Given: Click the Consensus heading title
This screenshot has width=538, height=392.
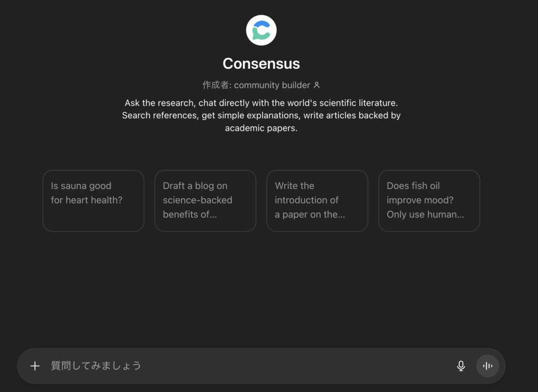Looking at the screenshot, I should 261,64.
